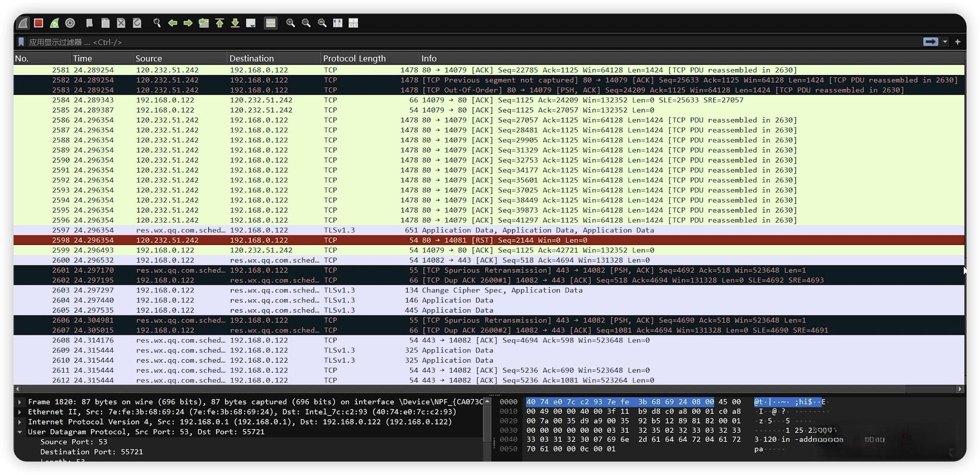Viewport: 980px width, 475px height.
Task: Select the Source Port: 53 field
Action: 74,441
